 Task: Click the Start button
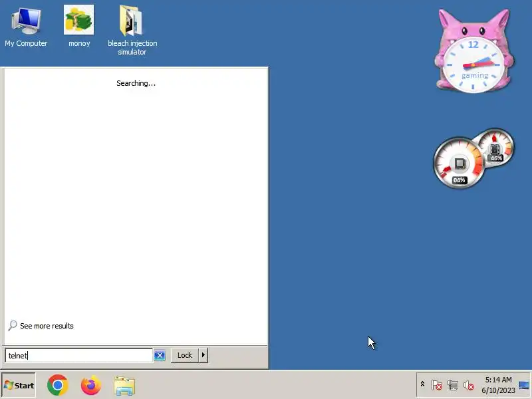point(19,386)
